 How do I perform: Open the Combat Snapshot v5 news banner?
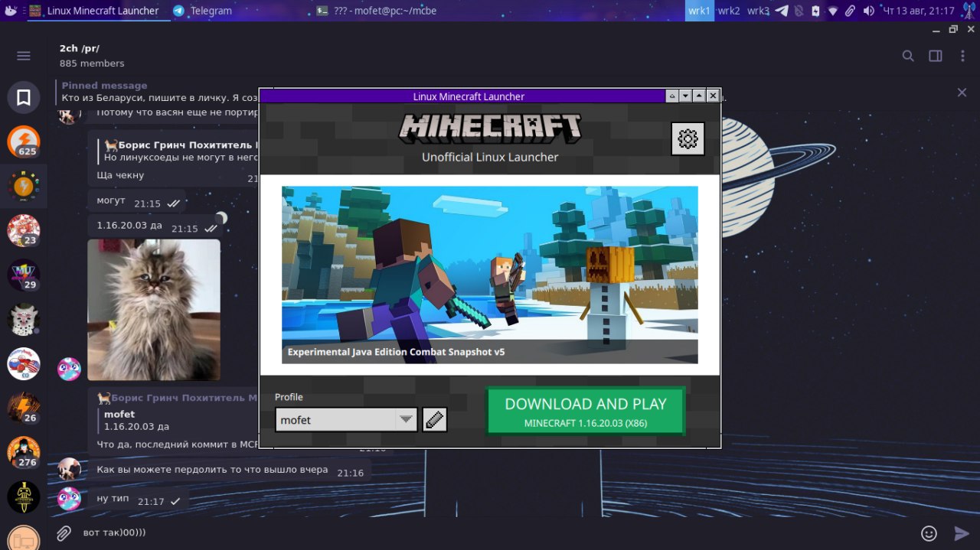[x=489, y=275]
